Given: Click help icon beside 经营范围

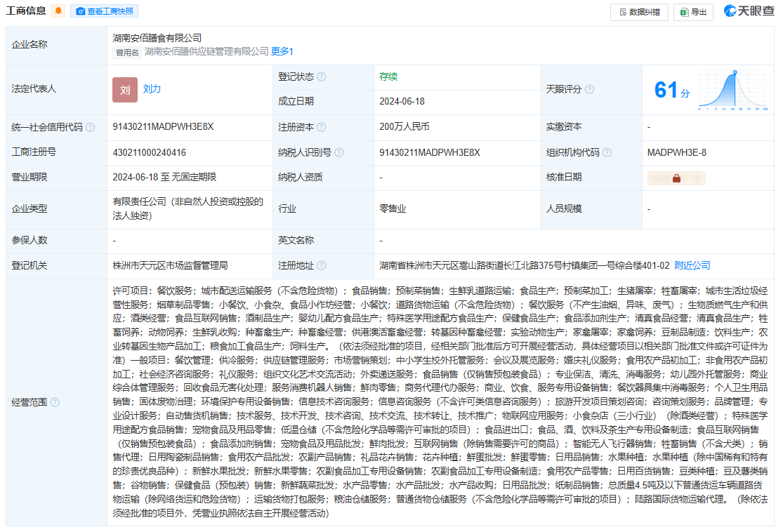Looking at the screenshot, I should (x=55, y=402).
